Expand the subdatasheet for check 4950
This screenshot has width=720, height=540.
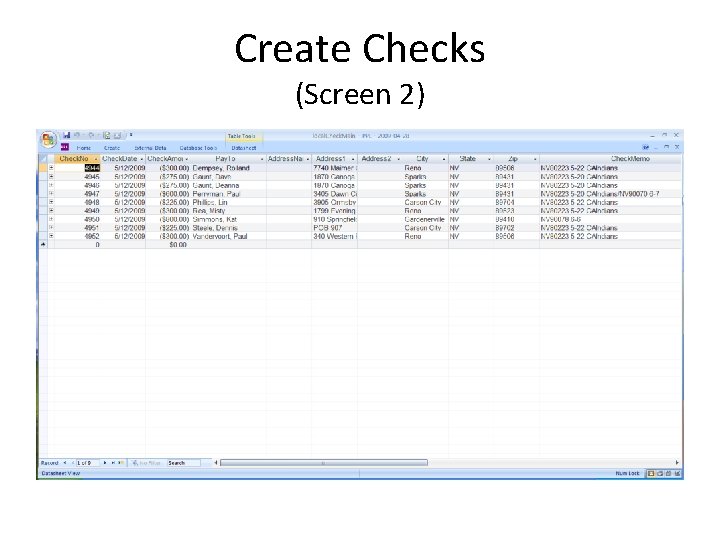[51, 219]
